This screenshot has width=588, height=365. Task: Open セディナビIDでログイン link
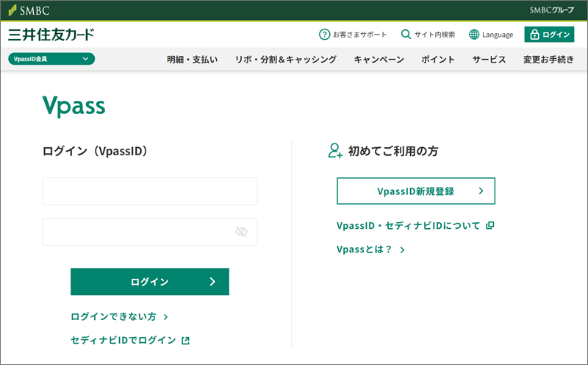point(130,340)
